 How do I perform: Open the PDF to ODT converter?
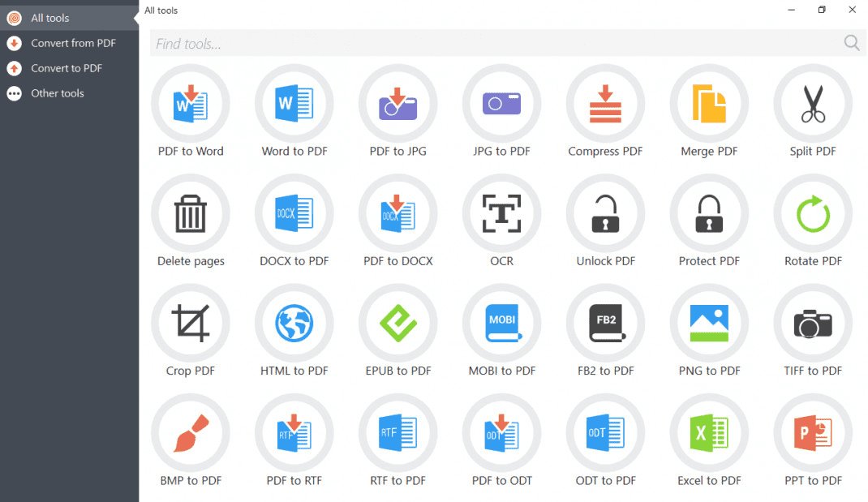coord(501,433)
